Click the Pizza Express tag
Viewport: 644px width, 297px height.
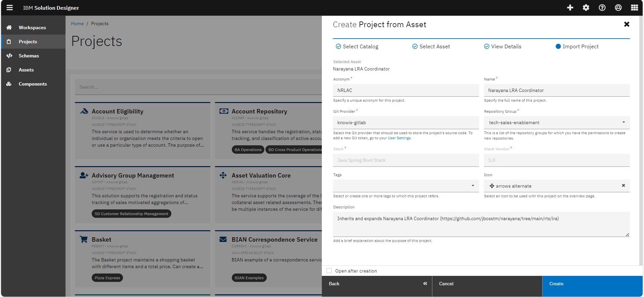point(107,278)
